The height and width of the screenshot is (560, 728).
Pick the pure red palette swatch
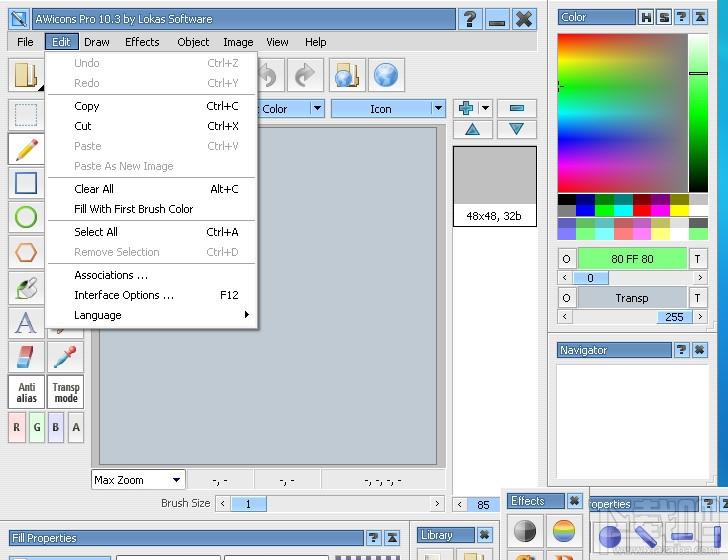click(642, 211)
